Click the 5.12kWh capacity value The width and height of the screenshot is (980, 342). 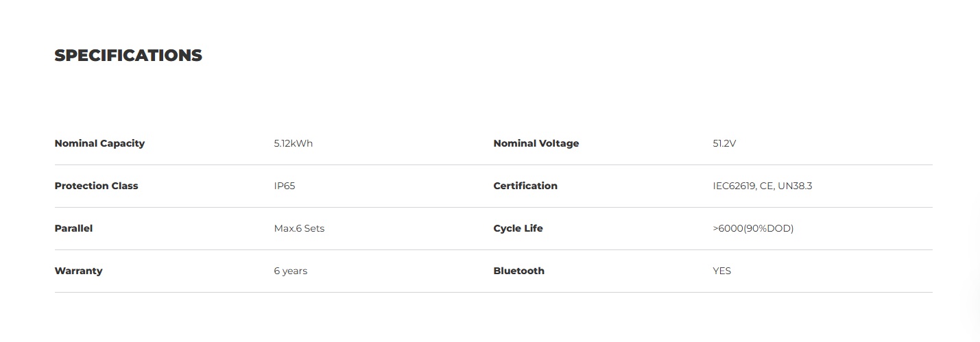click(293, 143)
